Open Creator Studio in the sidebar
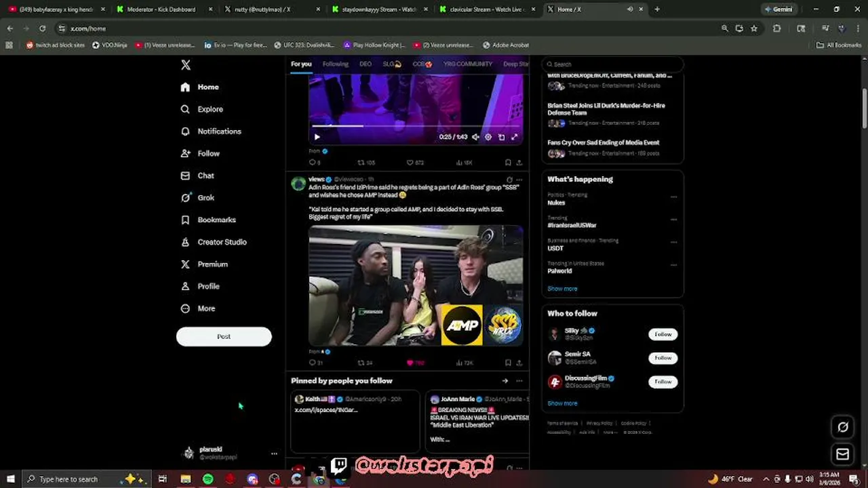868x488 pixels. tap(214, 242)
